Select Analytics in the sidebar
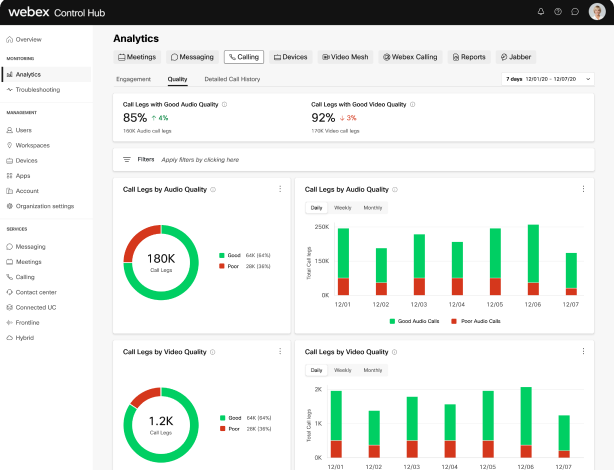The image size is (614, 470). pos(46,74)
